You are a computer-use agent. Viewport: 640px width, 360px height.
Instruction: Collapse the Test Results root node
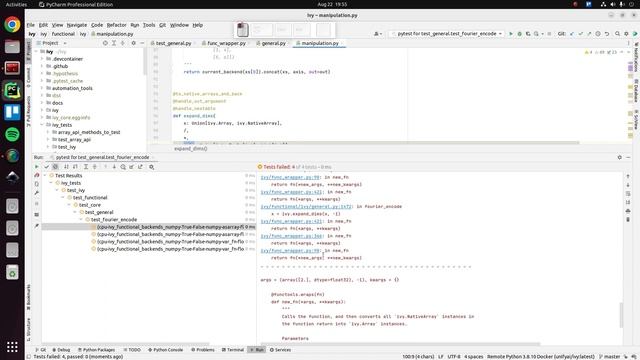[x=45, y=176]
